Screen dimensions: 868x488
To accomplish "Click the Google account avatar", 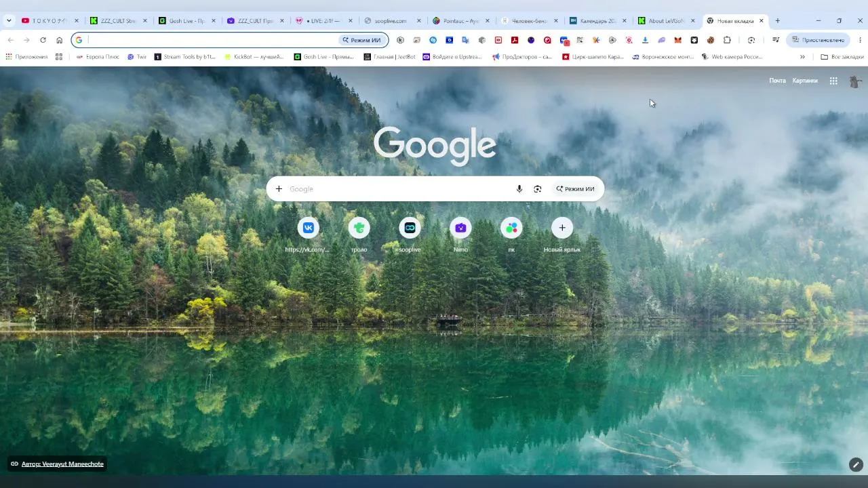I will tap(856, 81).
